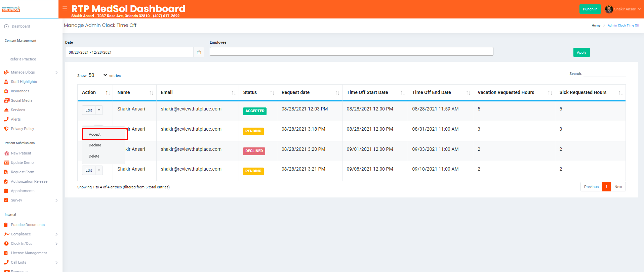Sort by Sick Requested Hours
Viewport: 644px width, 272px height.
pos(590,92)
